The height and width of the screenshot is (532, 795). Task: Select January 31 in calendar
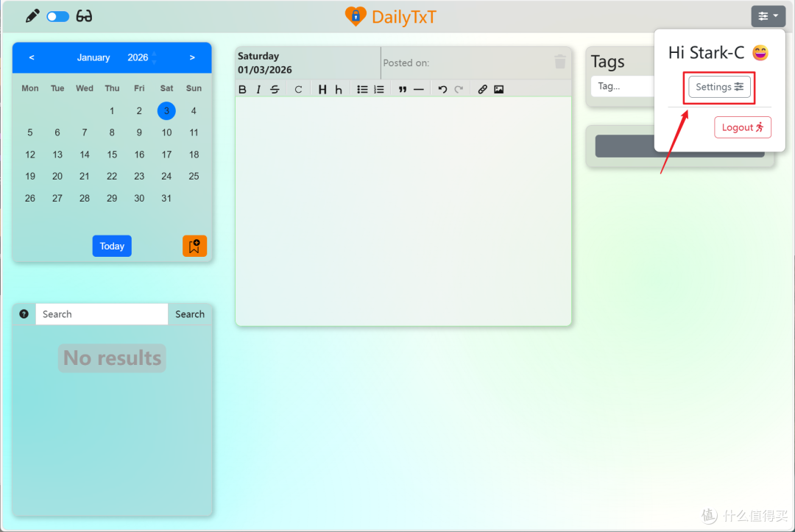pos(166,198)
